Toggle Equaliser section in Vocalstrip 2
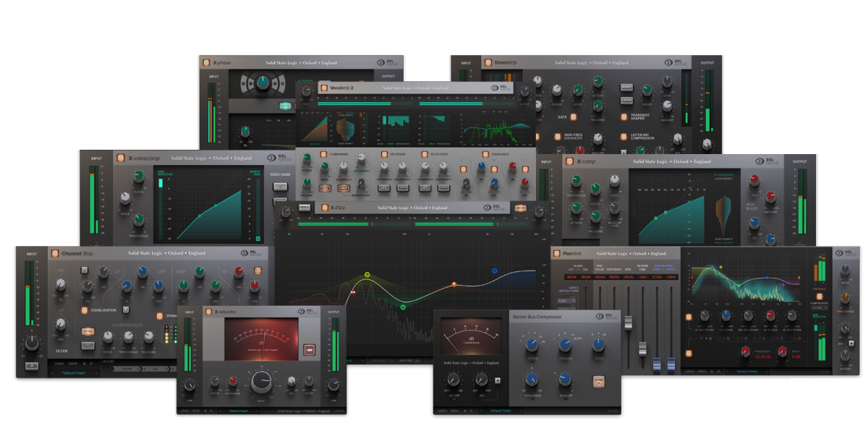Viewport: 868px width, 434px height. pos(485,154)
